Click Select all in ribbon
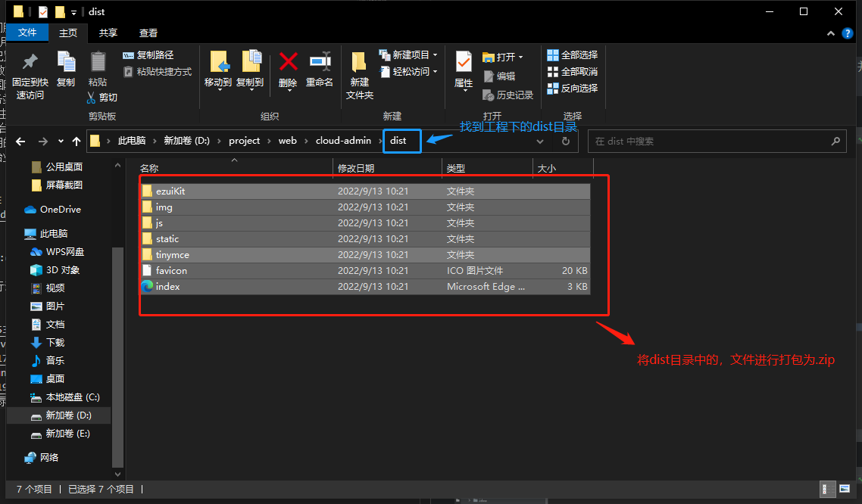The width and height of the screenshot is (862, 504). pos(573,55)
